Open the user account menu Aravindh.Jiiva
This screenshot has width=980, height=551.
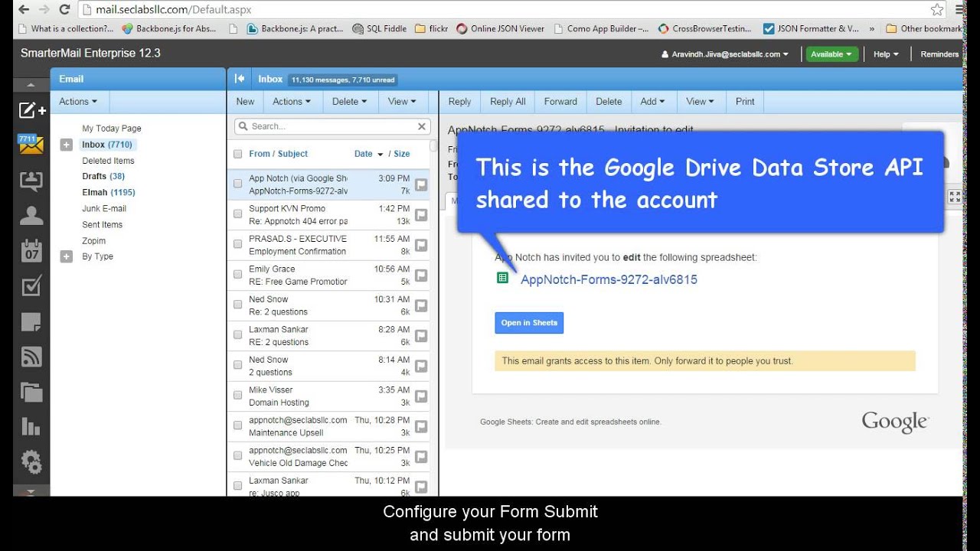coord(724,54)
